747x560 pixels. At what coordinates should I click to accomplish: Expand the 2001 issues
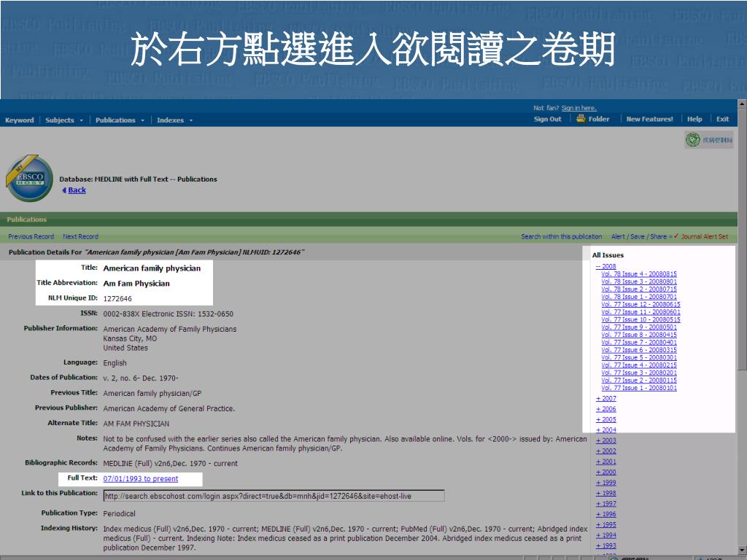[x=606, y=462]
